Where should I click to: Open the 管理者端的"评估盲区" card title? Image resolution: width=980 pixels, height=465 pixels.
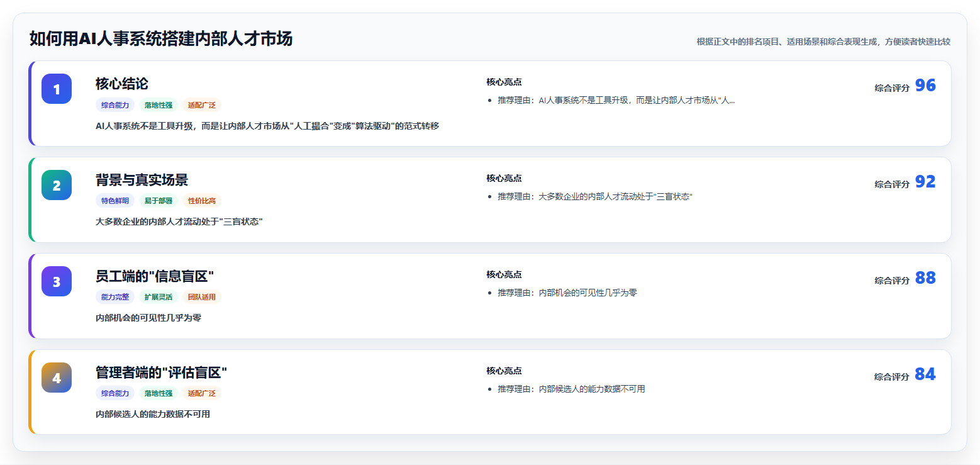[x=161, y=373]
